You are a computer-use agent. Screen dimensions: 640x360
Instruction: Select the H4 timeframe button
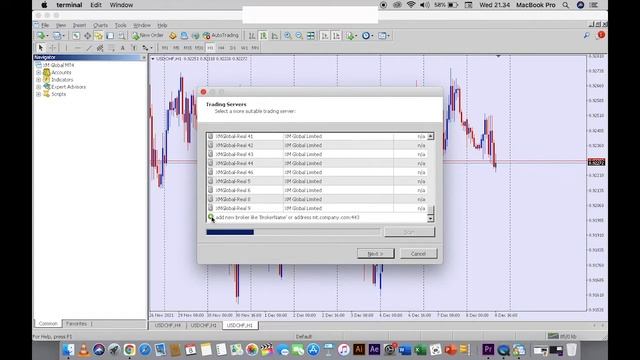coord(221,48)
